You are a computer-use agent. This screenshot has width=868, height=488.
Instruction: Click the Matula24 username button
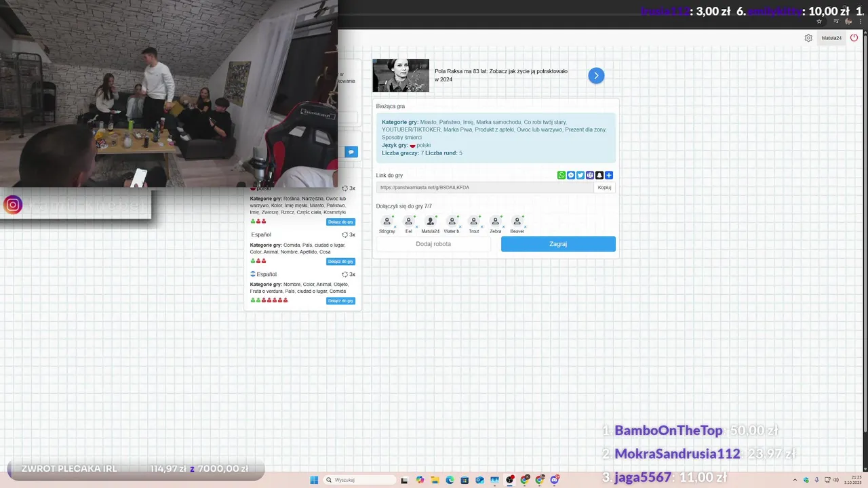pos(831,38)
